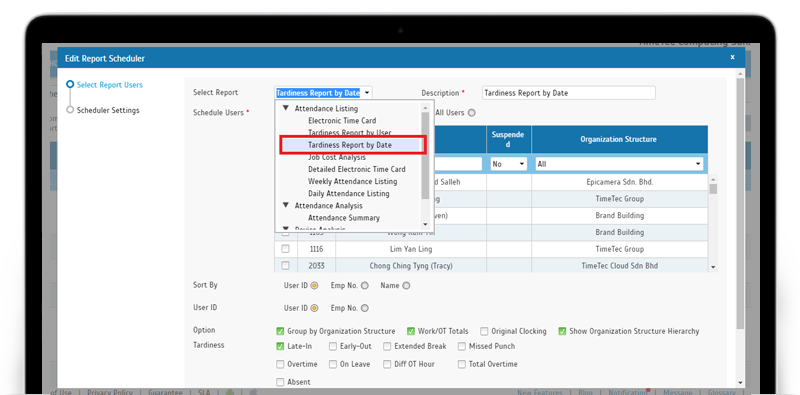This screenshot has width=800, height=395.
Task: Sort by User ID radio button
Action: point(314,285)
